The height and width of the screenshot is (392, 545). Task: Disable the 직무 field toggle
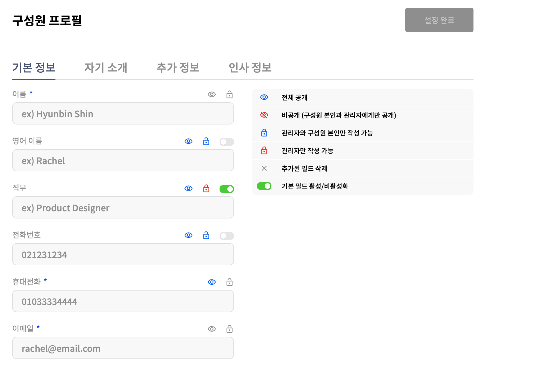226,189
